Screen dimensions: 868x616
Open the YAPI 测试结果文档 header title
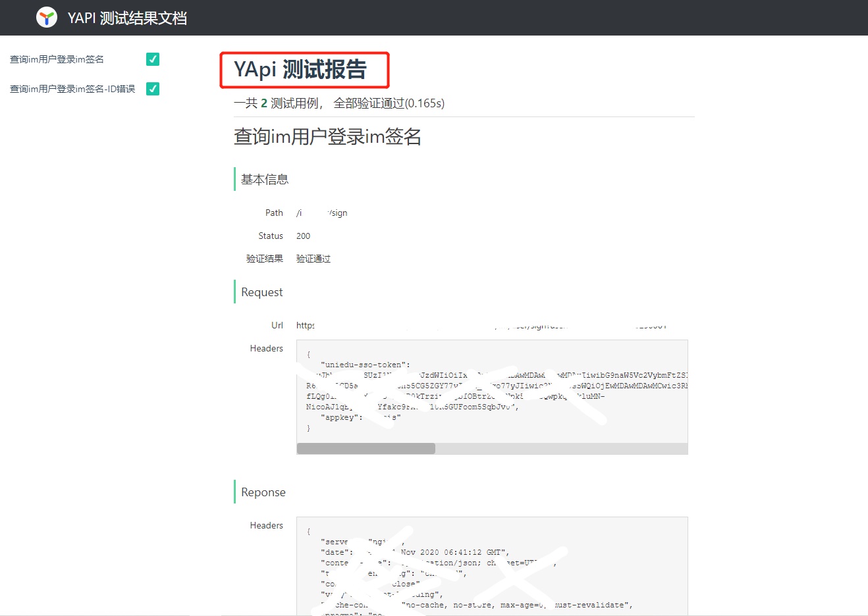127,18
